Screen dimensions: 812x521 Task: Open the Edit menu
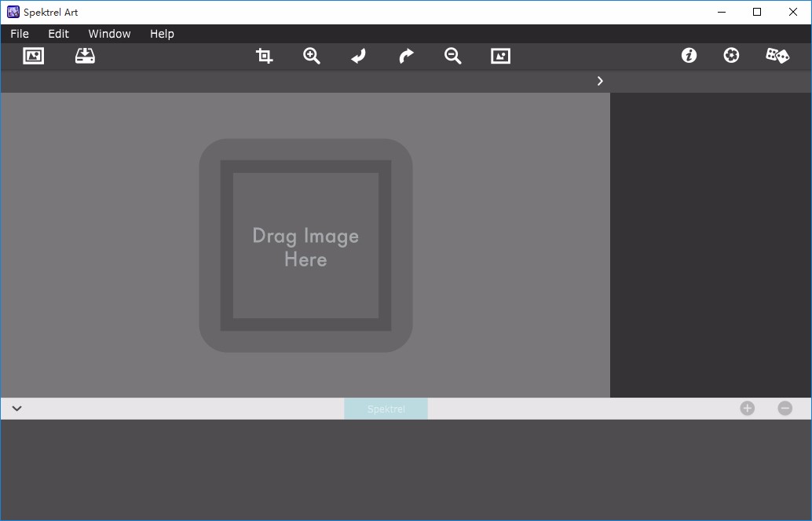58,34
